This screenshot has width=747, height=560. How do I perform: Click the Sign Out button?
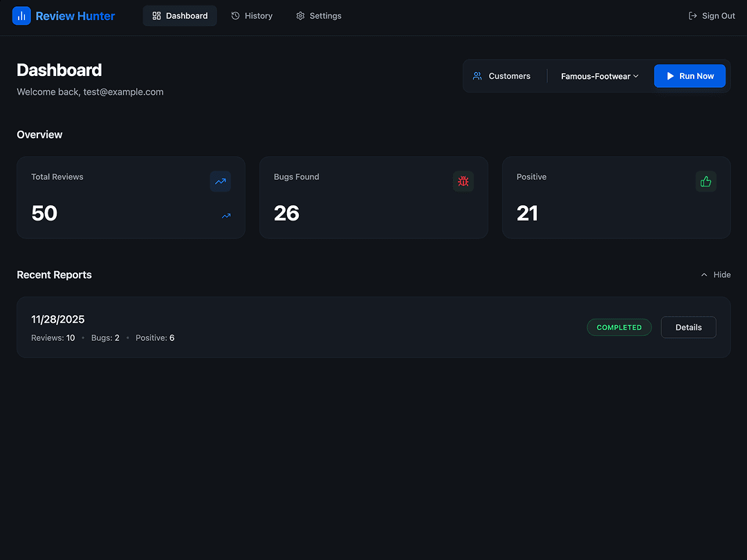pyautogui.click(x=712, y=16)
